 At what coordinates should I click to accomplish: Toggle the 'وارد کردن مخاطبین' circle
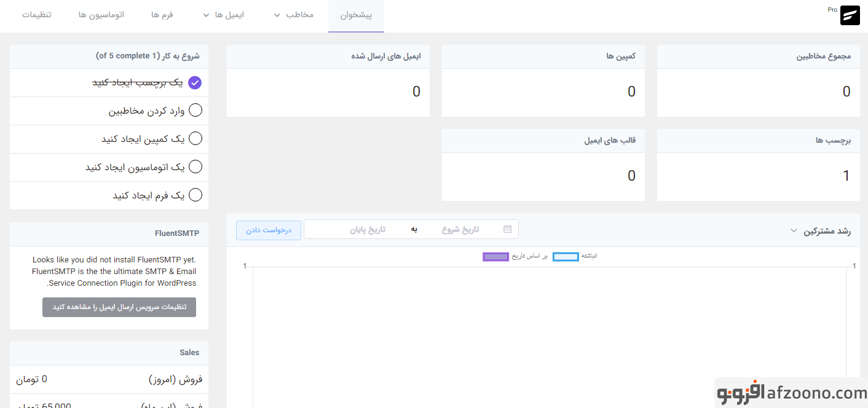pyautogui.click(x=195, y=111)
